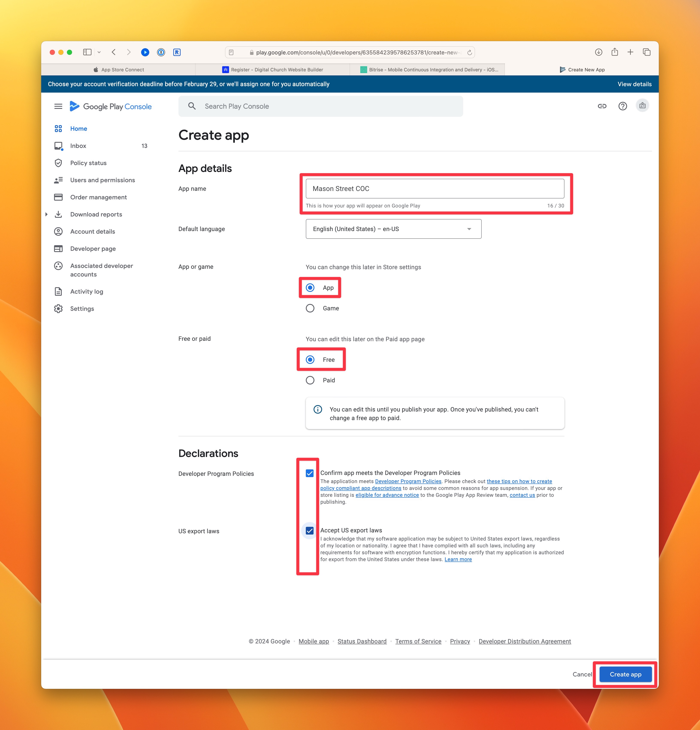Image resolution: width=700 pixels, height=730 pixels.
Task: Click the Associated developer accounts icon
Action: point(58,266)
